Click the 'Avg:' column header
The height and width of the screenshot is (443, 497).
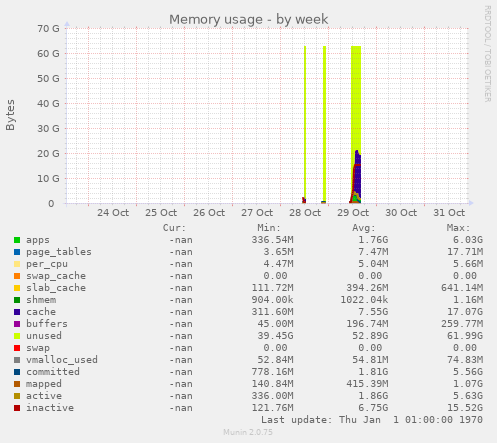click(x=364, y=228)
